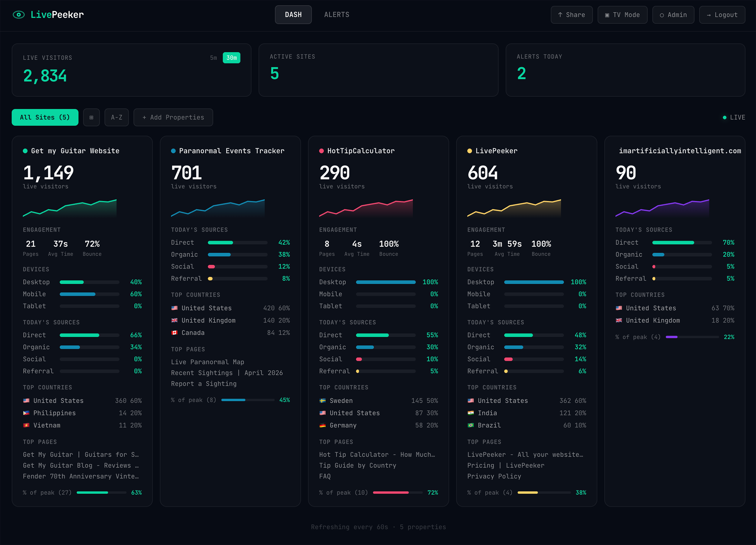The image size is (756, 545).
Task: Open the LivePeeker logo home link
Action: tap(48, 15)
